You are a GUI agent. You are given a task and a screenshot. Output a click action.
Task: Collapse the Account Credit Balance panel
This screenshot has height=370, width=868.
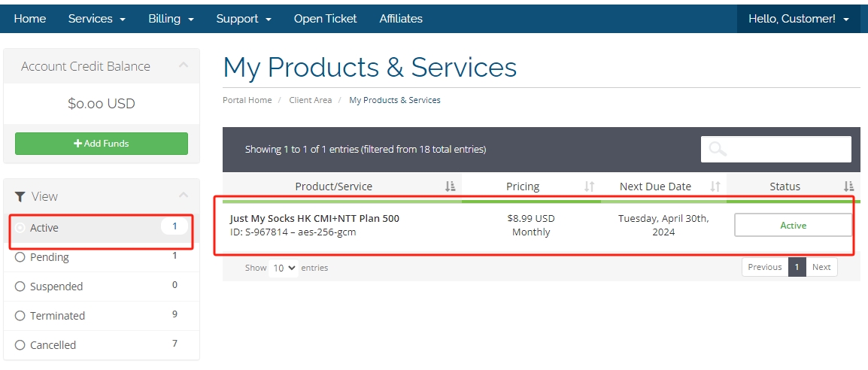(184, 65)
